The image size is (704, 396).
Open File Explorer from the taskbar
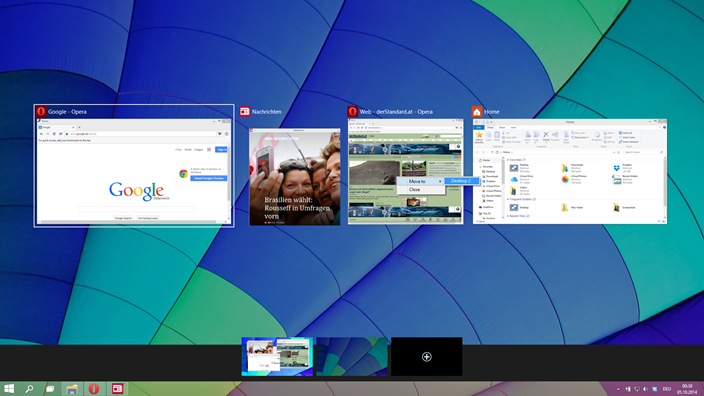tap(72, 389)
